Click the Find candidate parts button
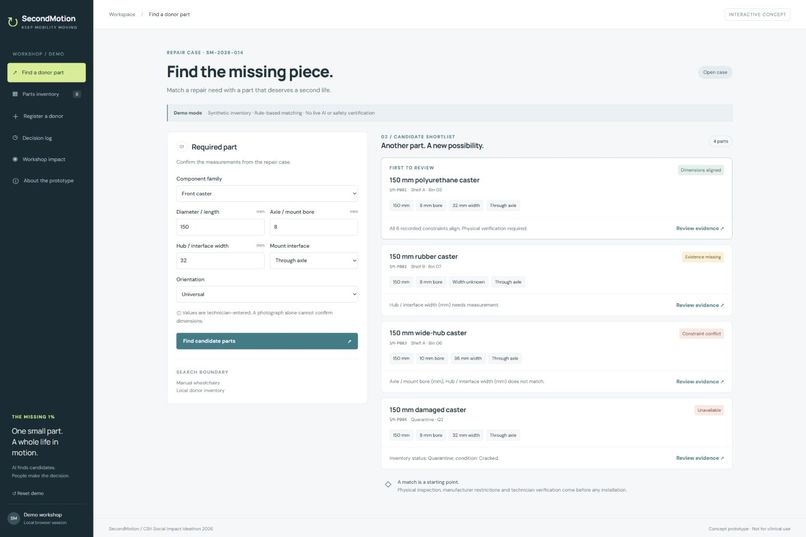 tap(267, 341)
